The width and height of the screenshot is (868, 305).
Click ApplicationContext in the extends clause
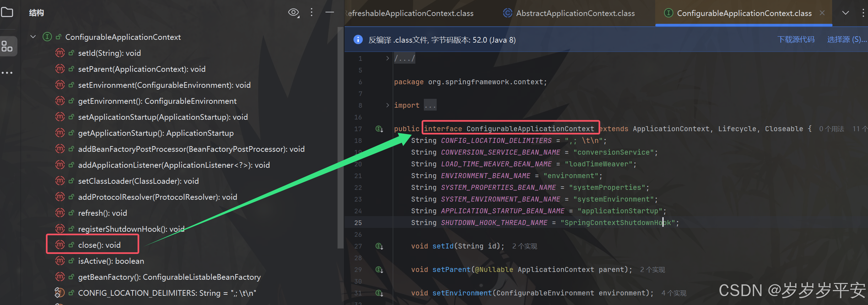coord(671,129)
